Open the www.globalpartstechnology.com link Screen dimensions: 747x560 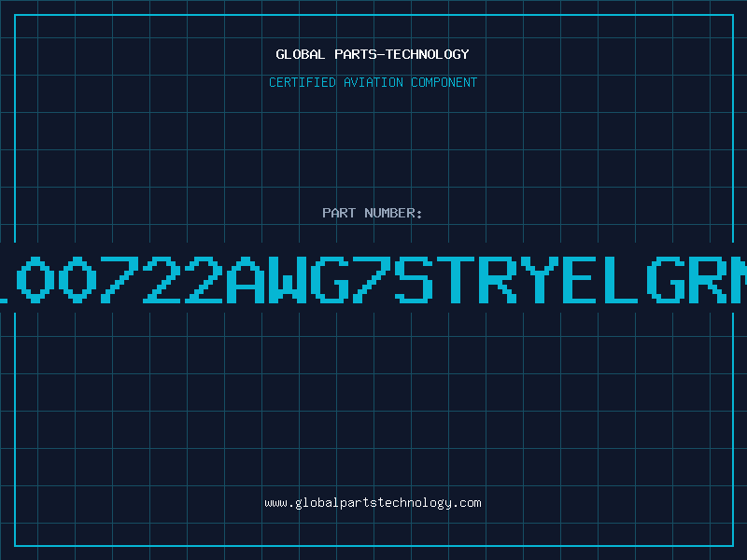click(x=373, y=503)
